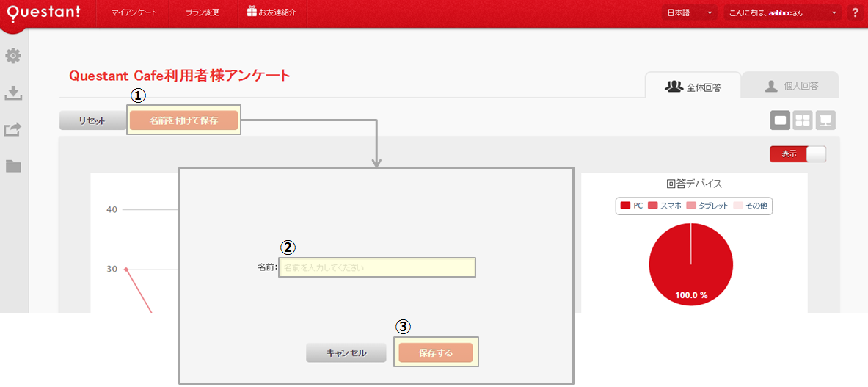
Task: Open お友達紹介 menu item
Action: click(x=271, y=12)
